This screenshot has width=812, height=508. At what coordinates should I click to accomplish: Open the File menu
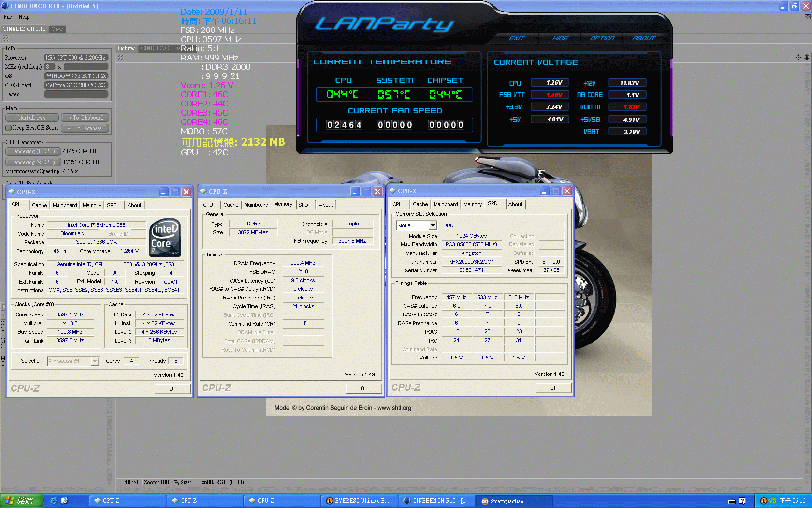click(x=8, y=17)
